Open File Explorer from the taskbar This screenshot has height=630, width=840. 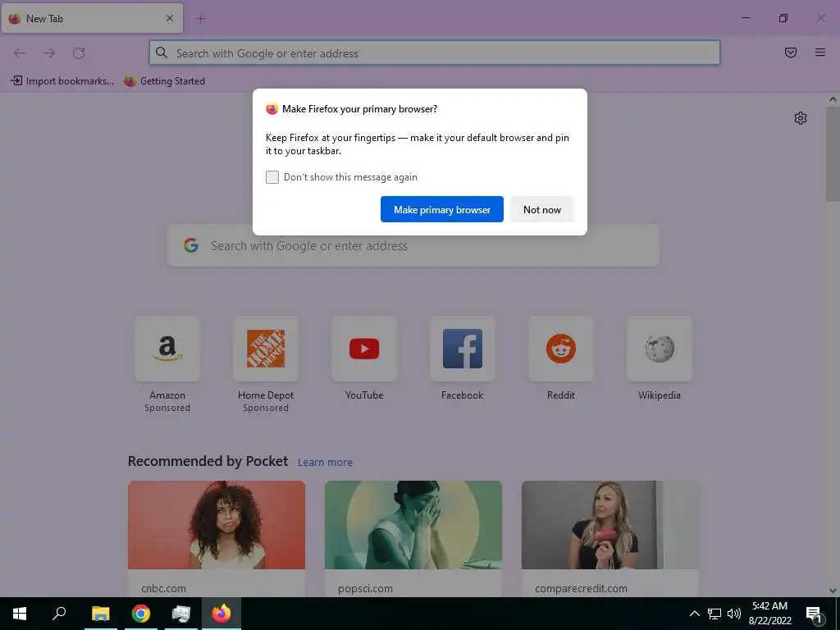(101, 614)
